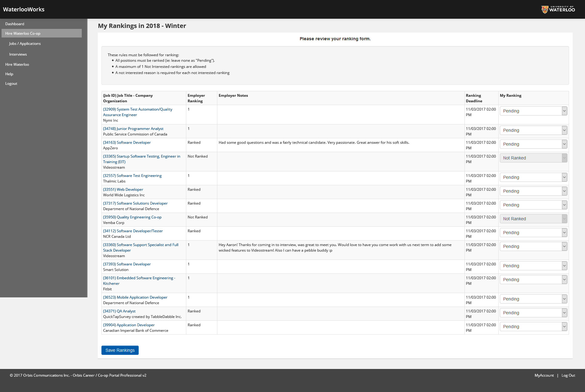Image resolution: width=585 pixels, height=392 pixels.
Task: Select AppZero employer note text
Action: pos(314,143)
